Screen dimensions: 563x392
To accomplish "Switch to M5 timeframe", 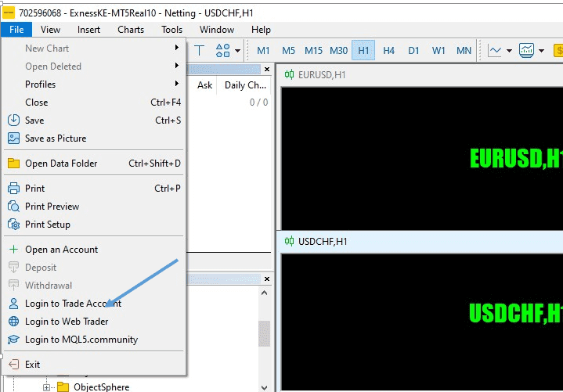I will pyautogui.click(x=288, y=51).
